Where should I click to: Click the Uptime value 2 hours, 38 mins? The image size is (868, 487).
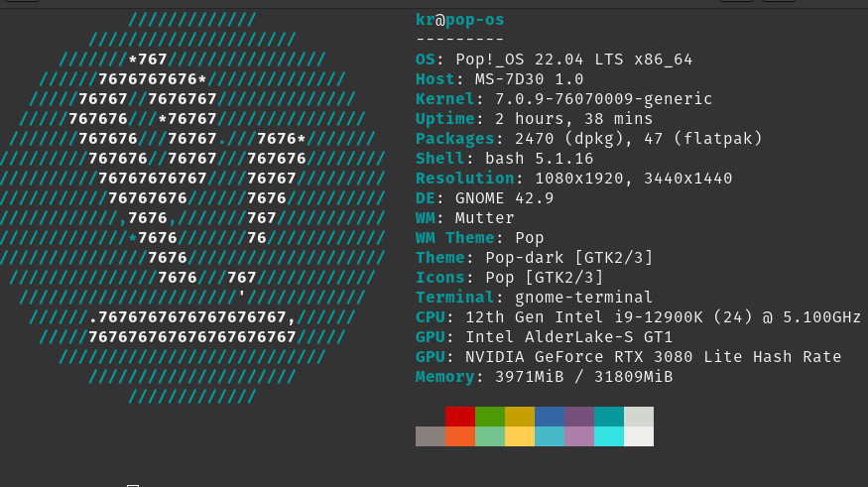click(574, 119)
